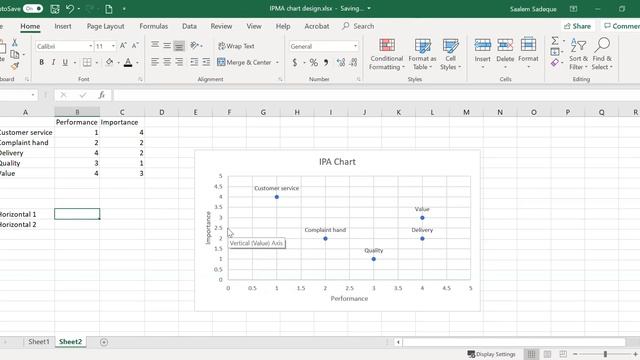Viewport: 640px width, 360px height.
Task: Click the Middle Align icon
Action: pos(167,46)
